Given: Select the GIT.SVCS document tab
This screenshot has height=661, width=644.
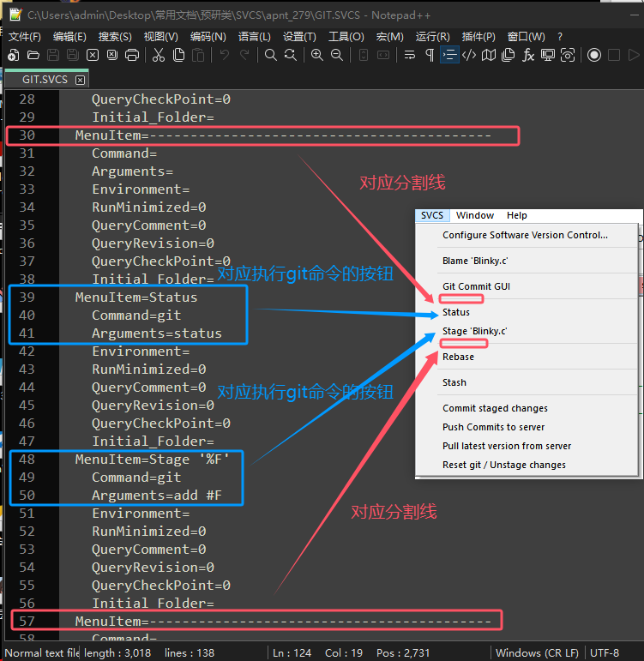Looking at the screenshot, I should pos(43,79).
